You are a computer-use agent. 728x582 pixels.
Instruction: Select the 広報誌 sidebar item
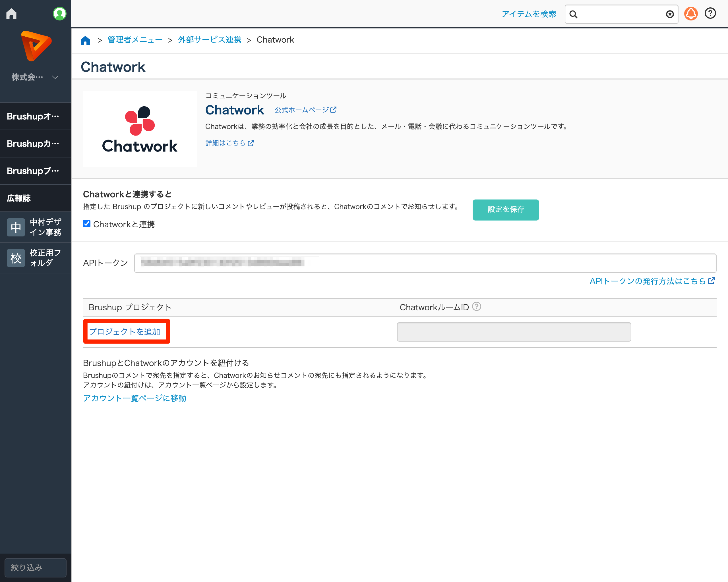pyautogui.click(x=36, y=198)
